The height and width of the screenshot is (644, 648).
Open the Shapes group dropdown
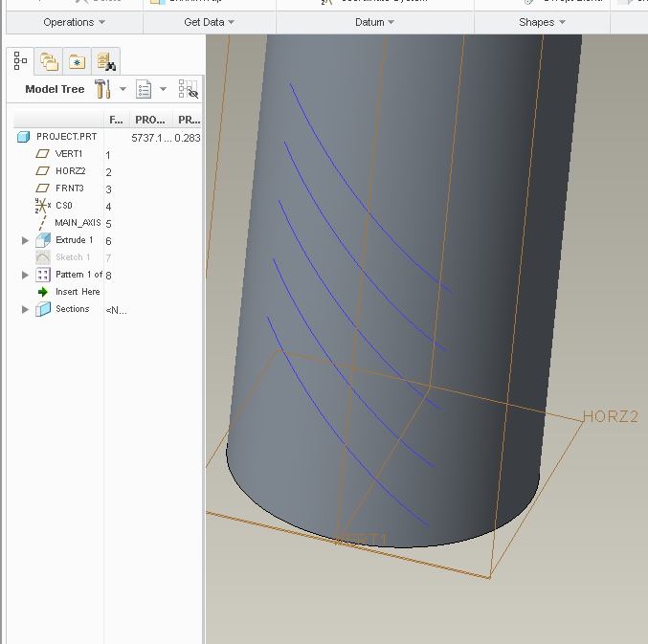click(542, 22)
